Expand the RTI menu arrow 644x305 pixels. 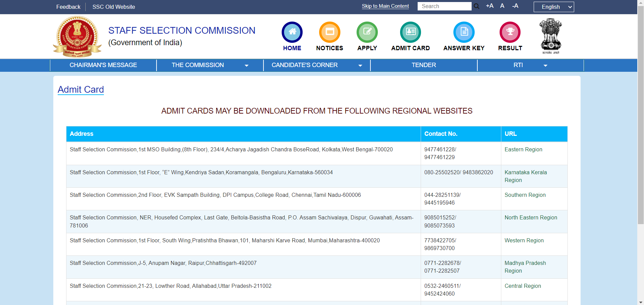(545, 65)
